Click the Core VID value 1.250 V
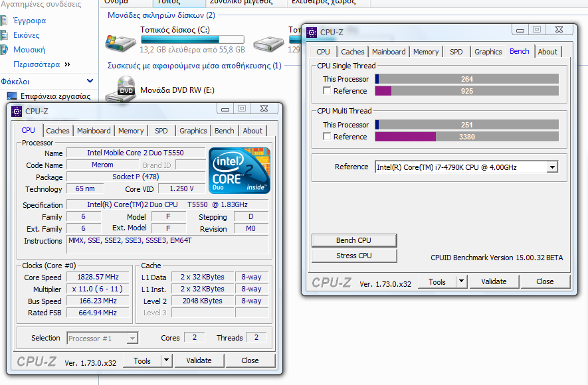This screenshot has width=588, height=385. pyautogui.click(x=181, y=189)
